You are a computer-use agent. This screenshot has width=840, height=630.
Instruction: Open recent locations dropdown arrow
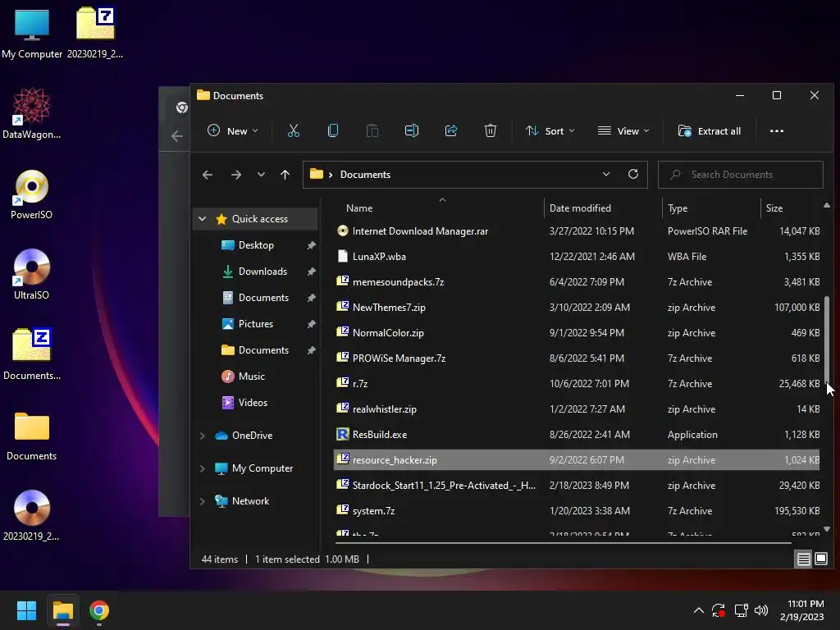pos(261,175)
